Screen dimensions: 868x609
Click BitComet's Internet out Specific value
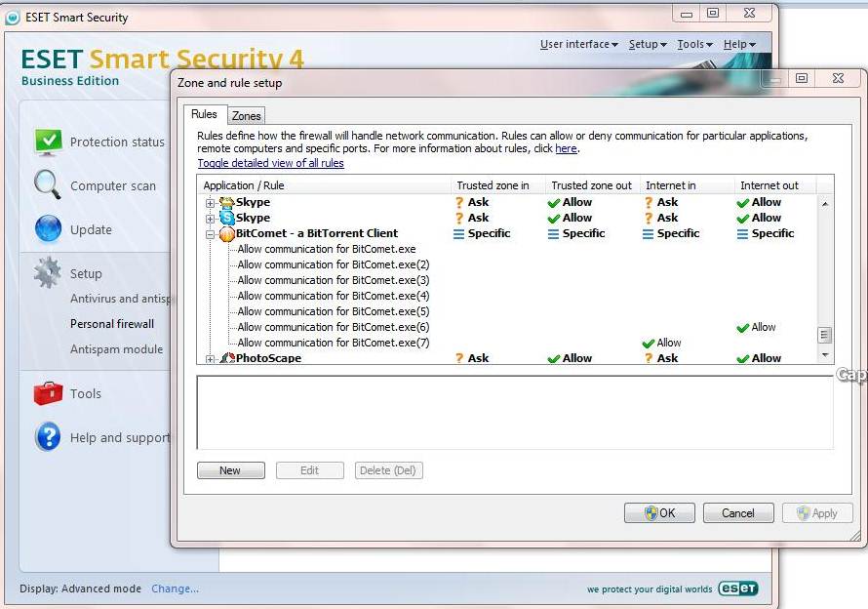coord(766,233)
